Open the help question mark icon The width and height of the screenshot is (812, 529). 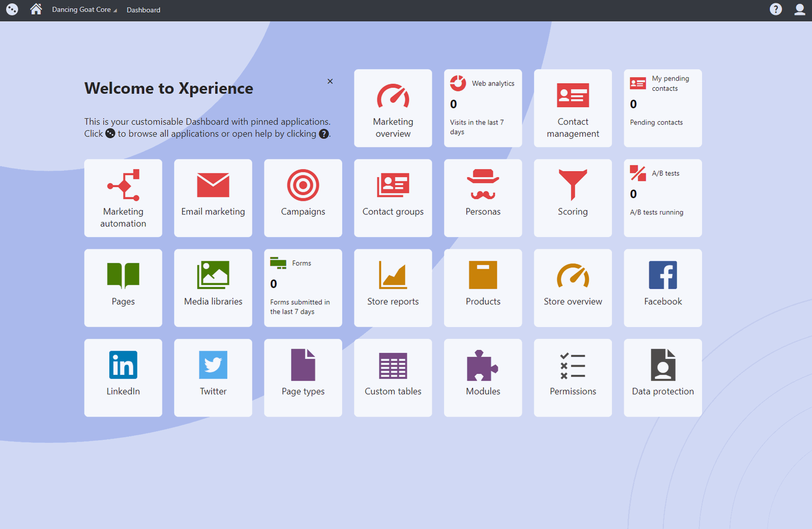point(775,9)
